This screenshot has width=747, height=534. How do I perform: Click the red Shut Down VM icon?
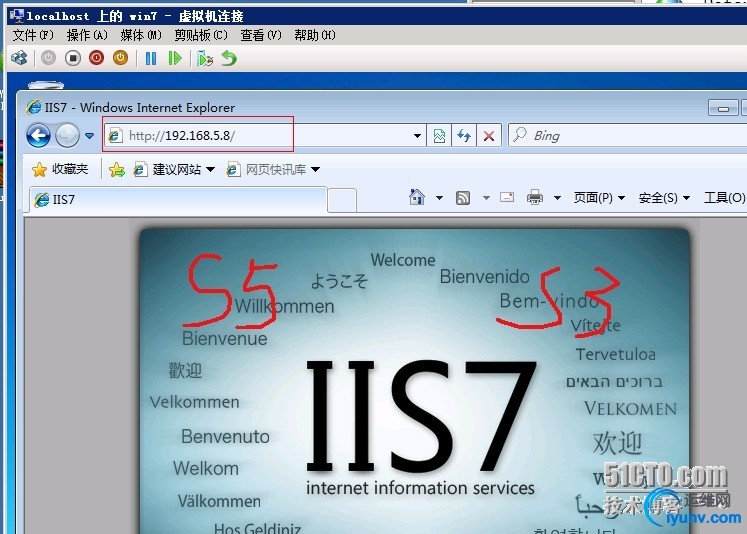pyautogui.click(x=97, y=58)
